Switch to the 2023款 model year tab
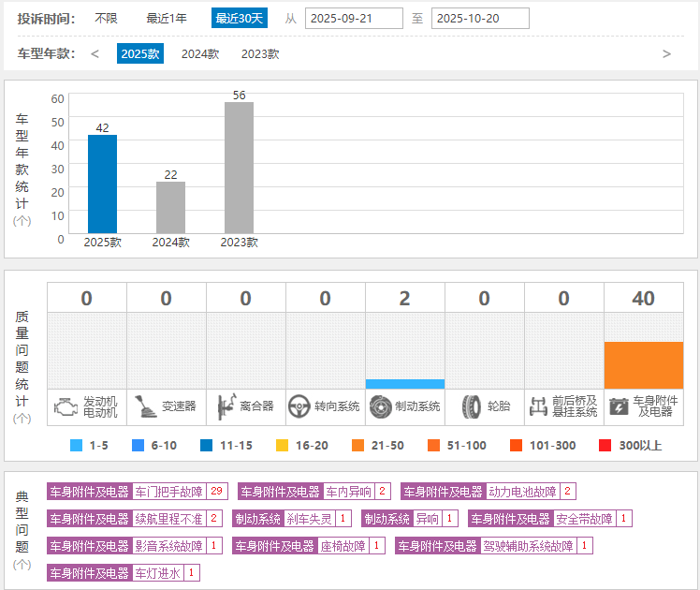The height and width of the screenshot is (590, 700). [260, 54]
